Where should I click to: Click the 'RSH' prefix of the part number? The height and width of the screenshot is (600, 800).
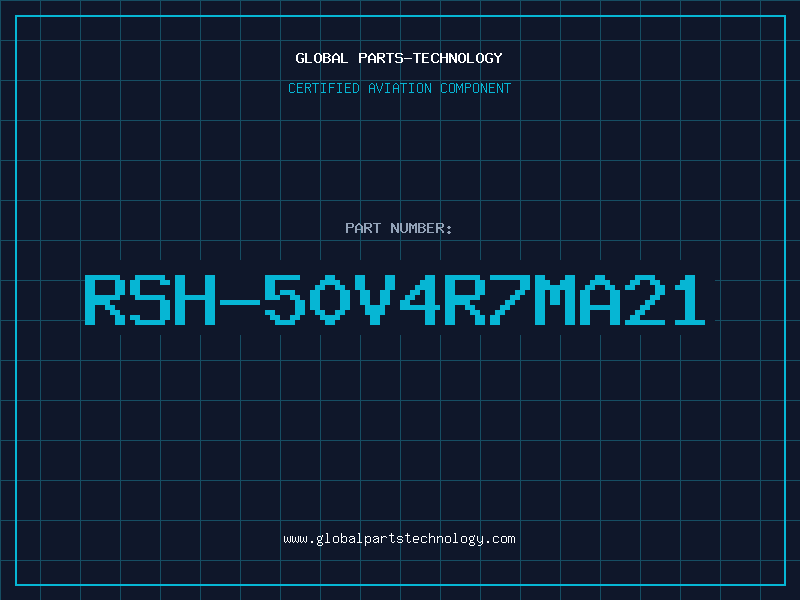coord(151,300)
